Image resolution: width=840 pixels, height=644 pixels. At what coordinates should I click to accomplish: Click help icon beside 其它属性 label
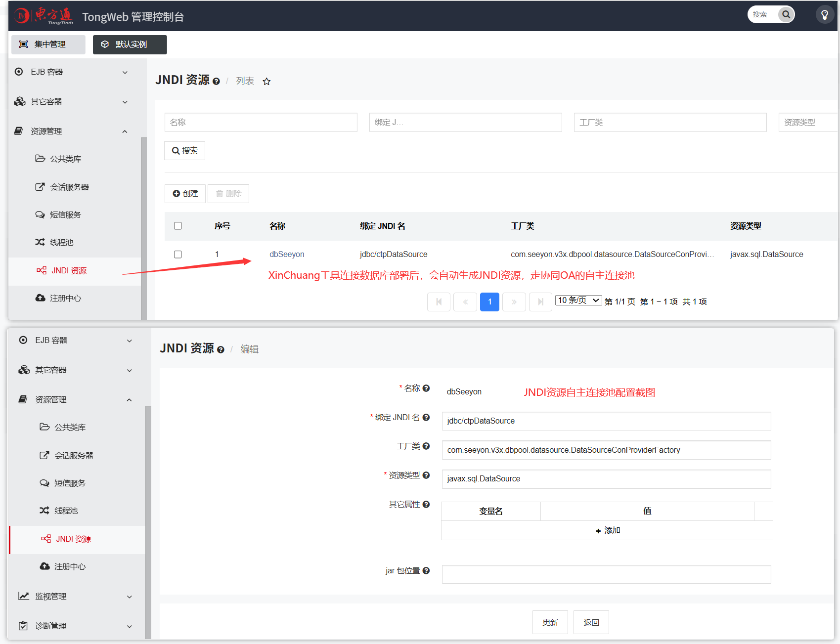click(426, 505)
